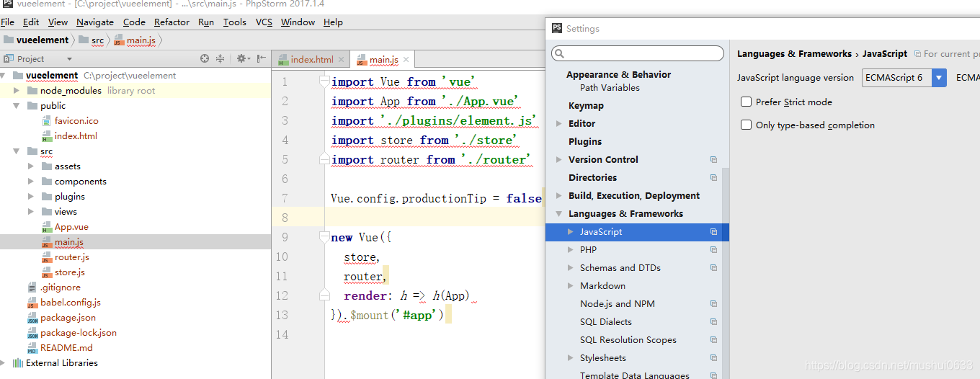Click the External Libraries icon
This screenshot has height=379, width=980.
pyautogui.click(x=18, y=363)
